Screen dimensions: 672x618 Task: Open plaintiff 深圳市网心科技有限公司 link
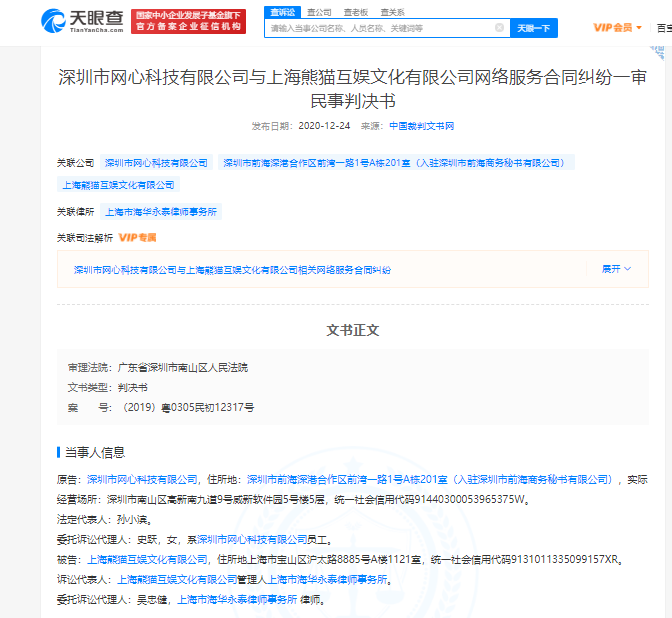point(142,480)
